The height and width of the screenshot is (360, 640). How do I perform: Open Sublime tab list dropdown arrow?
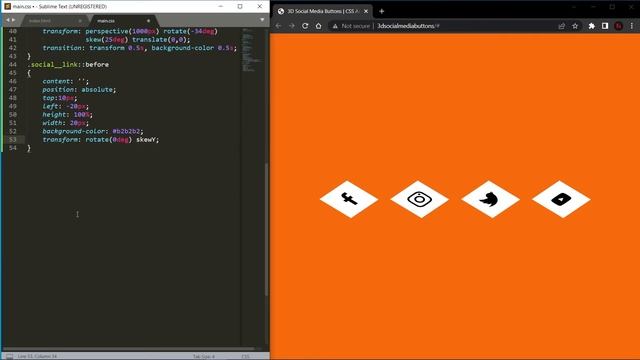pyautogui.click(x=262, y=20)
